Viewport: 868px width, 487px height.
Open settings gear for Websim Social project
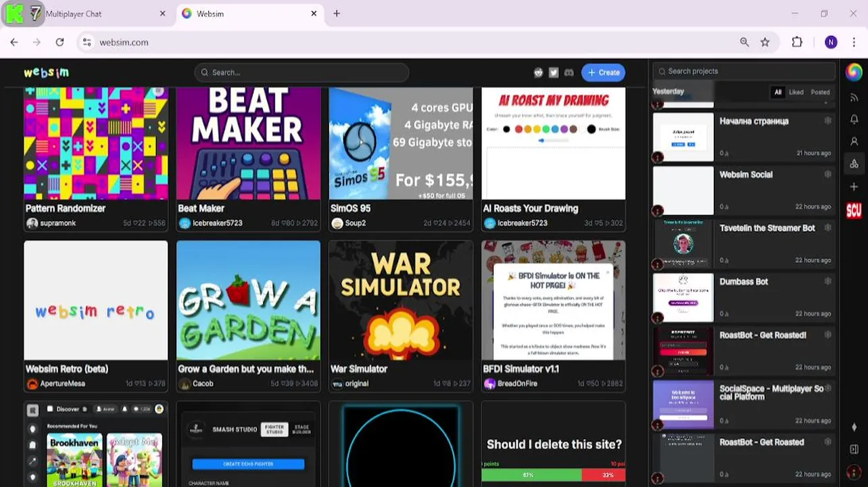[827, 175]
